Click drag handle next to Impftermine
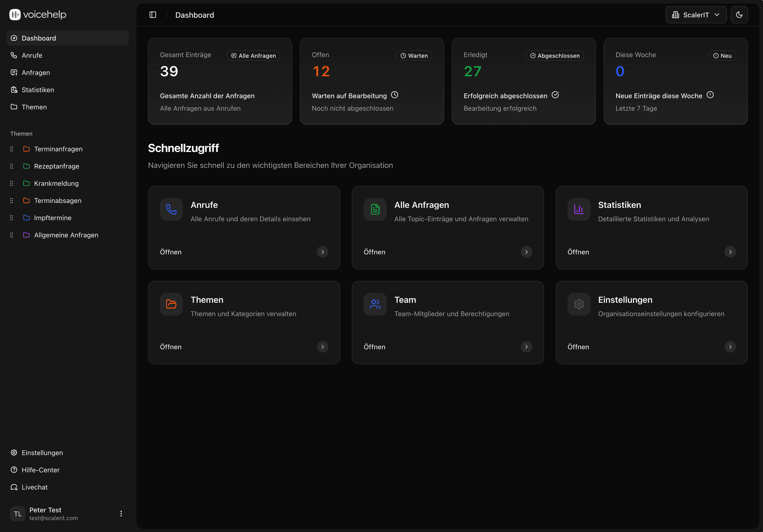 (12, 218)
